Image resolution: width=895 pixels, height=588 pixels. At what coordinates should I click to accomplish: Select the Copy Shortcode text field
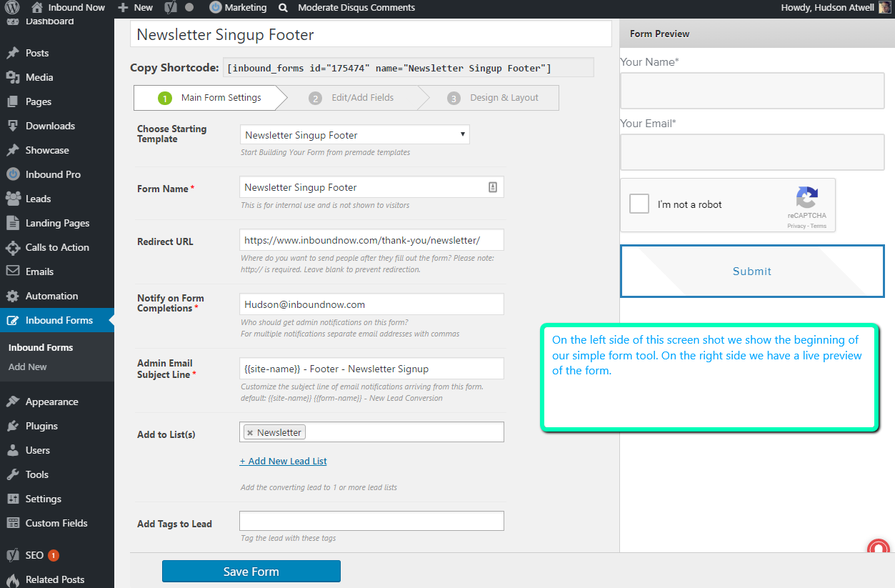click(408, 67)
